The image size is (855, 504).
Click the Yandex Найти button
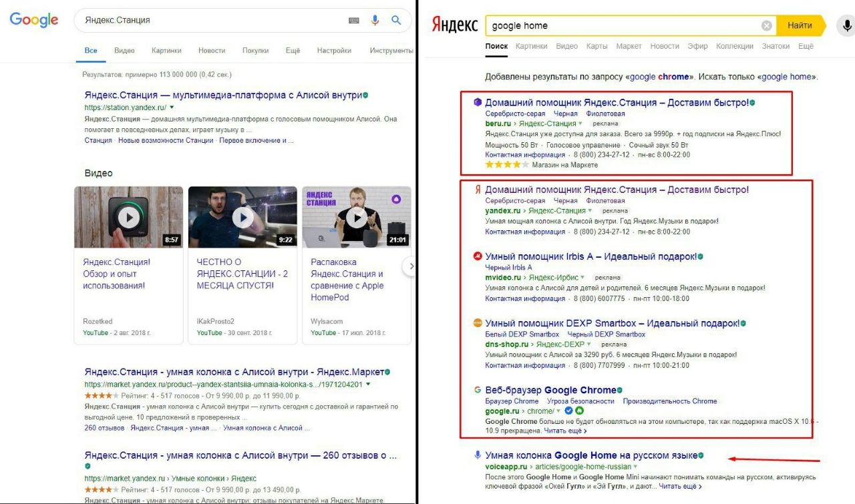(x=800, y=26)
